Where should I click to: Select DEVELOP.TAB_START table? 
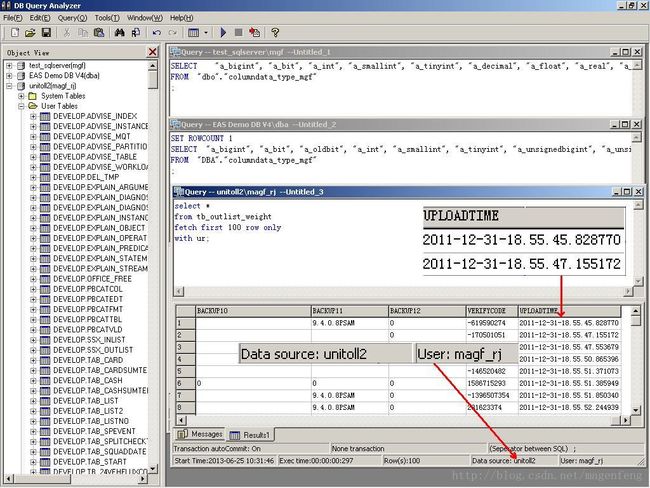[x=90, y=462]
